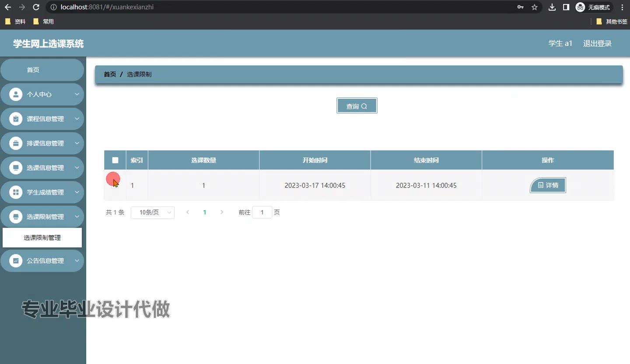The width and height of the screenshot is (630, 364).
Task: Click the 首页 breadcrumb link
Action: point(110,74)
